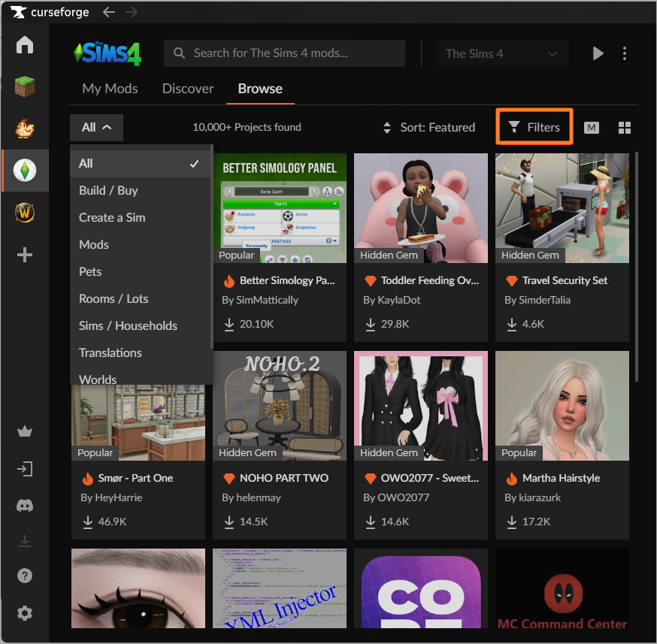The image size is (657, 644).
Task: Click the search magnifier icon
Action: pyautogui.click(x=179, y=53)
